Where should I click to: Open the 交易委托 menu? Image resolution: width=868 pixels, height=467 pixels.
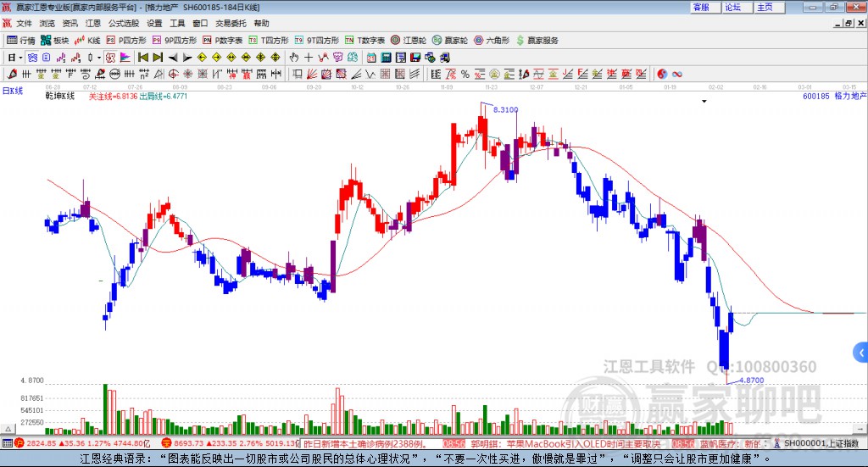(231, 23)
